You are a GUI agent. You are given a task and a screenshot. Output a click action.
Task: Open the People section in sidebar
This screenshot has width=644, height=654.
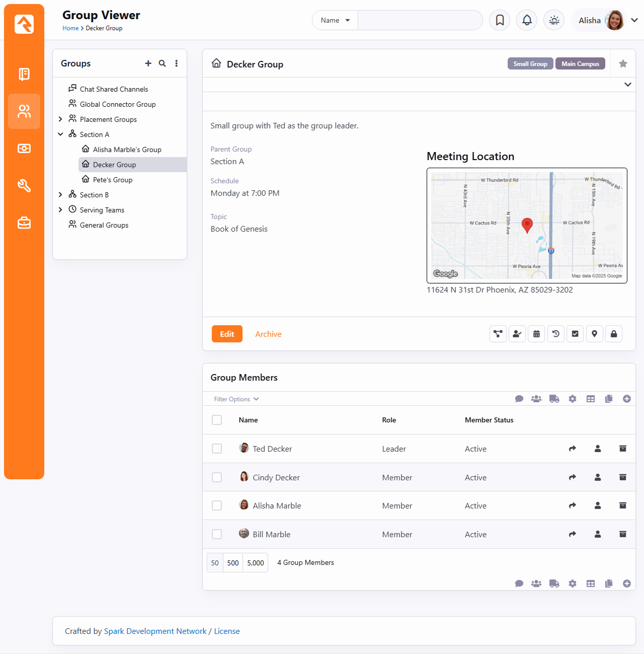24,111
